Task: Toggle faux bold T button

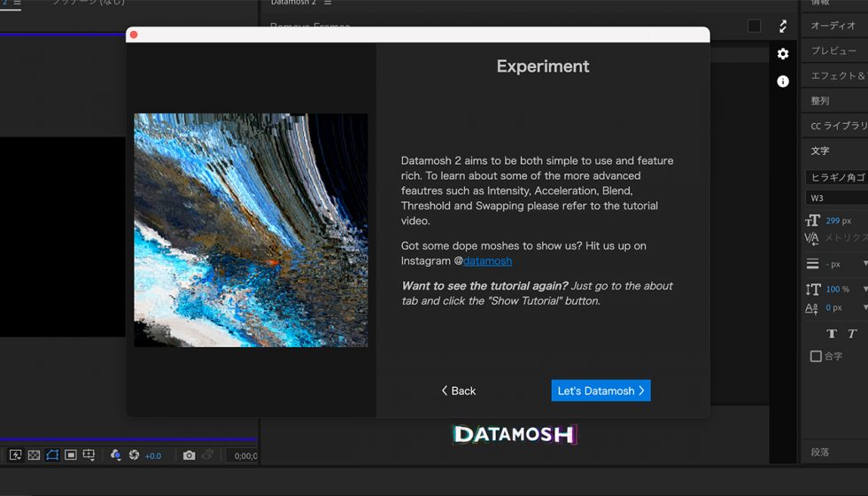Action: click(832, 333)
